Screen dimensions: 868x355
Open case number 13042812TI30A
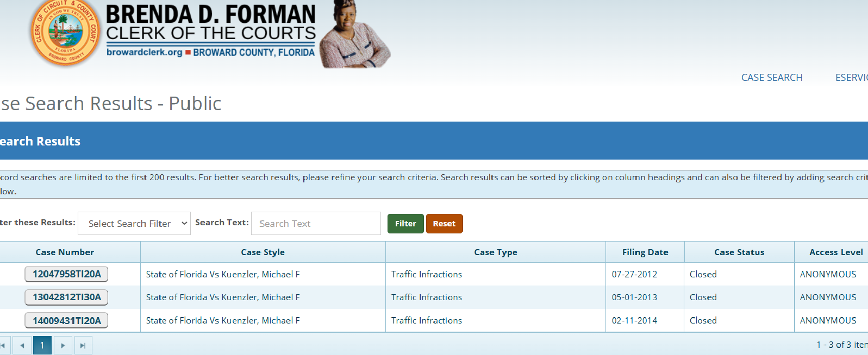pyautogui.click(x=66, y=297)
